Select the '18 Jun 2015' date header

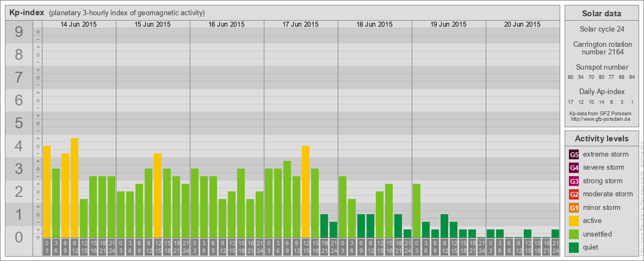click(375, 24)
